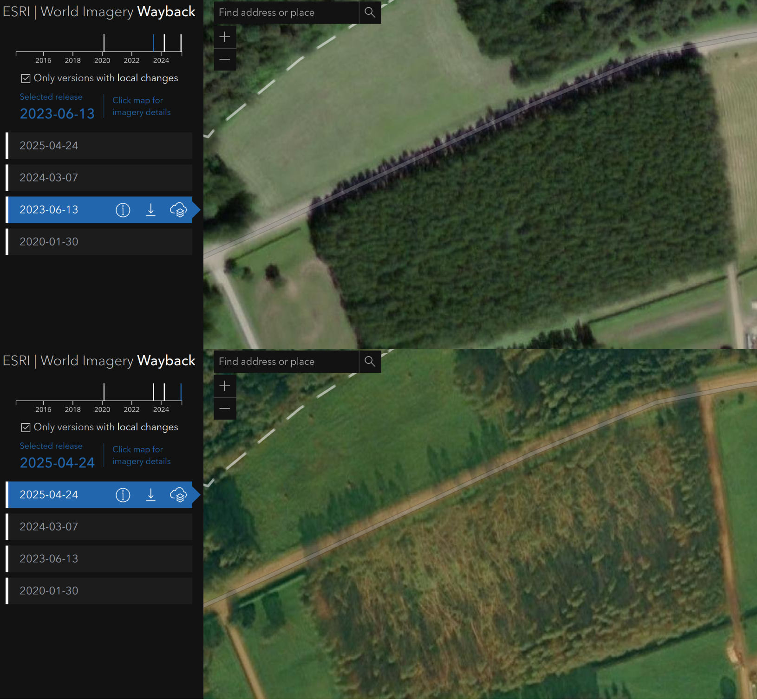Select 2023-06-13 release in bottom panel list
This screenshot has width=757, height=700.
[x=99, y=559]
